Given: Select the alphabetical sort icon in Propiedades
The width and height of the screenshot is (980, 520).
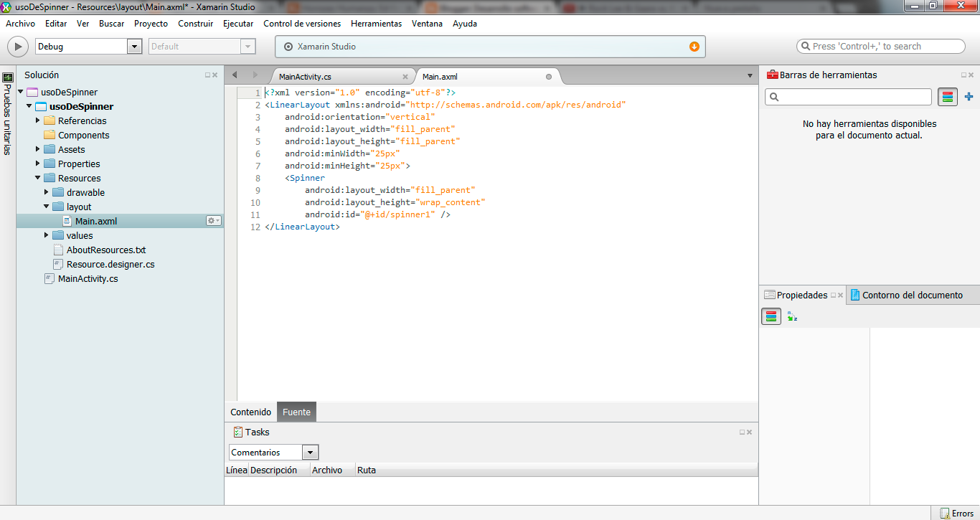Looking at the screenshot, I should point(792,316).
